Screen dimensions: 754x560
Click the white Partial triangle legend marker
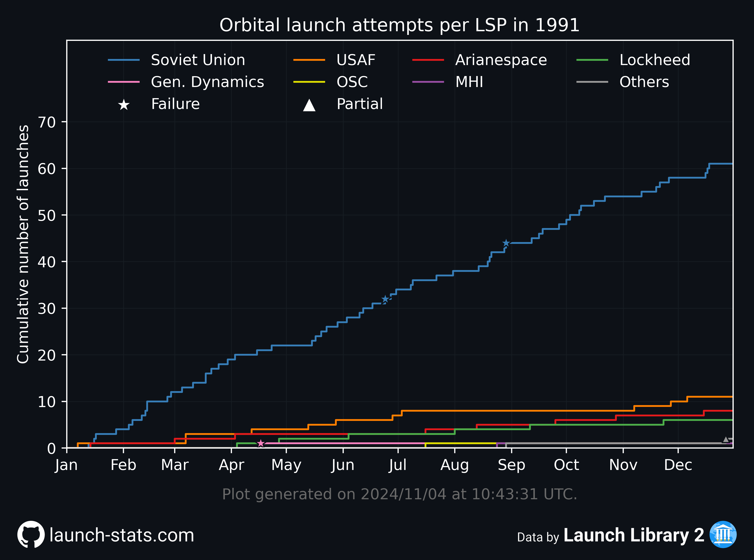pyautogui.click(x=309, y=105)
